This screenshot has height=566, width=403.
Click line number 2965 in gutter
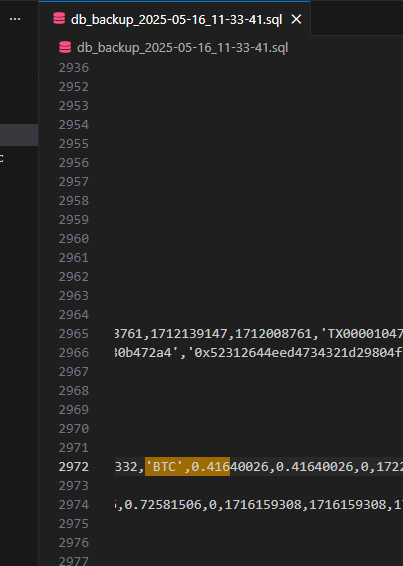(74, 334)
